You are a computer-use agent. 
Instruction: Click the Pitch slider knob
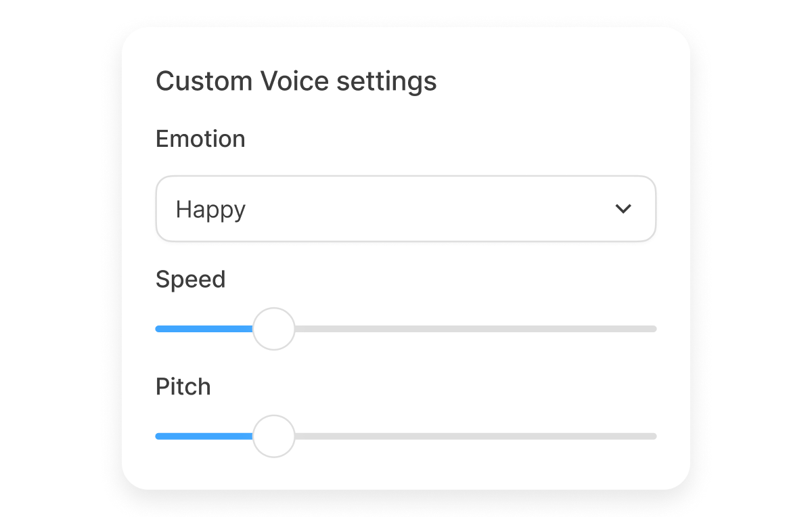(274, 436)
